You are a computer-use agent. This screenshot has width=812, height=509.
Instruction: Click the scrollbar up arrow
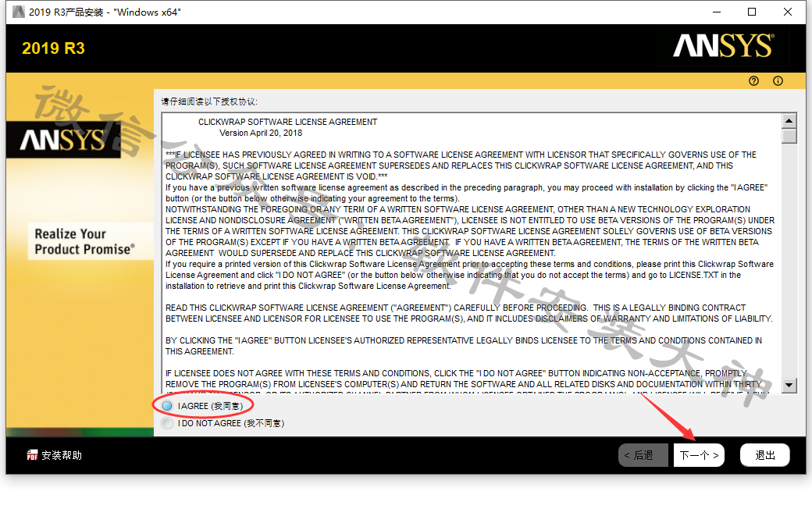point(789,121)
